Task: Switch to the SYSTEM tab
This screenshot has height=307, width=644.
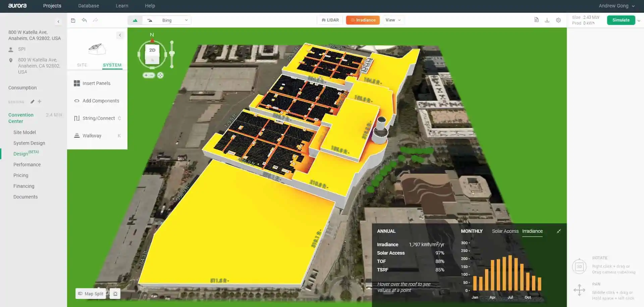Action: point(112,65)
